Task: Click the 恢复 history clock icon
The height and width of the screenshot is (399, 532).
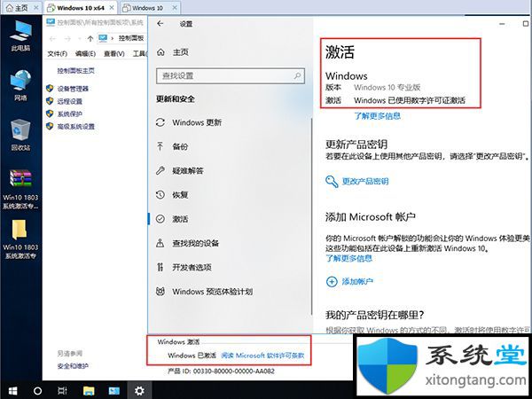Action: pyautogui.click(x=160, y=195)
